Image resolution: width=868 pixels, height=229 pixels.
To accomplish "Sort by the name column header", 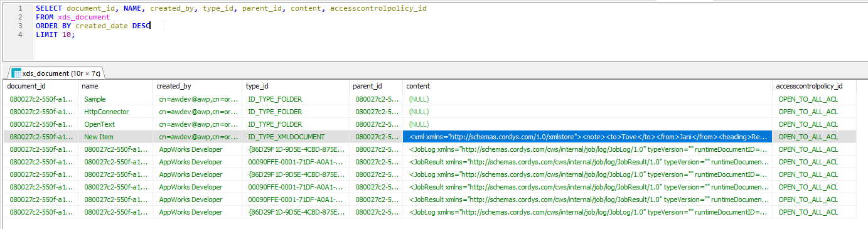I will coord(115,86).
